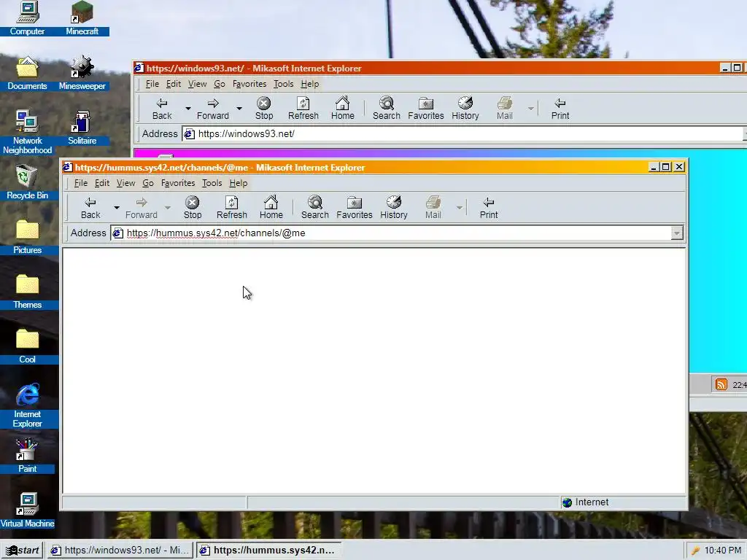
Task: Open Favorites menu in hummus.sys42.net window
Action: [x=178, y=183]
